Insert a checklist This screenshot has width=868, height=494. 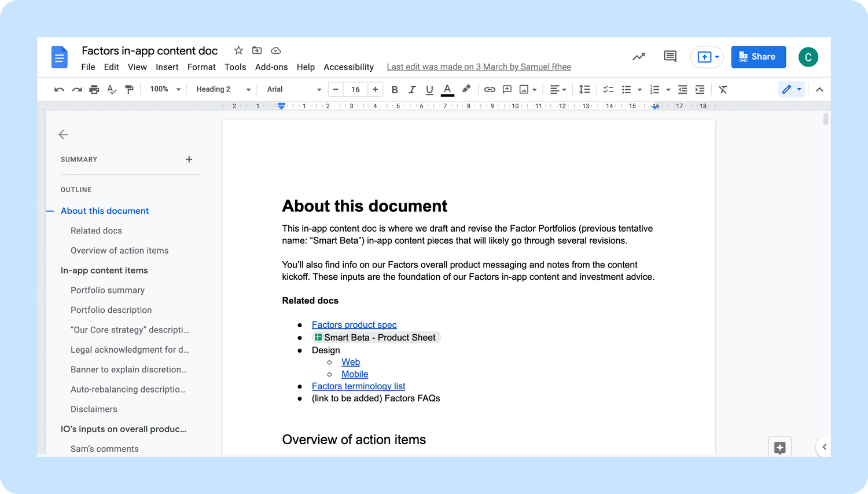[608, 89]
